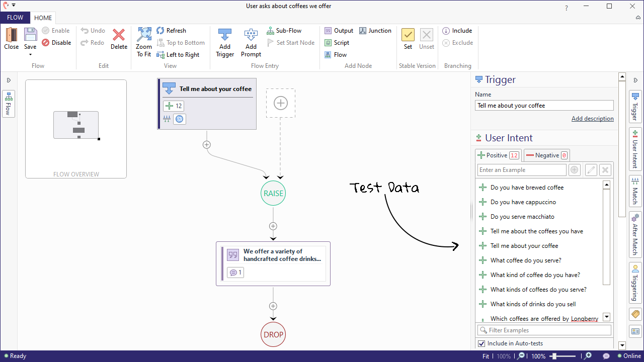Collapse the right properties panel arrow
644x362 pixels.
point(635,80)
